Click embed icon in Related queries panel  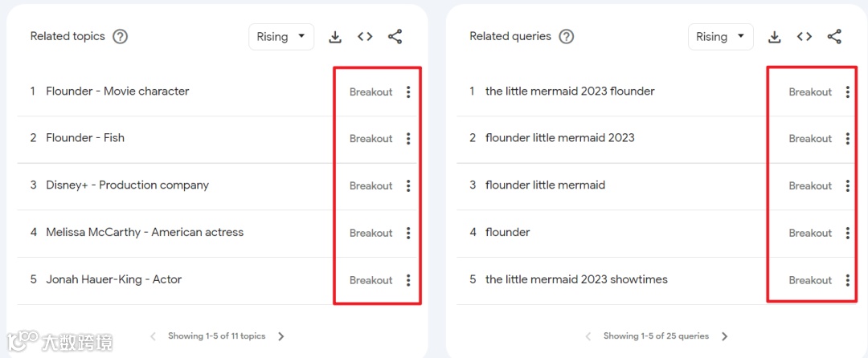click(805, 37)
